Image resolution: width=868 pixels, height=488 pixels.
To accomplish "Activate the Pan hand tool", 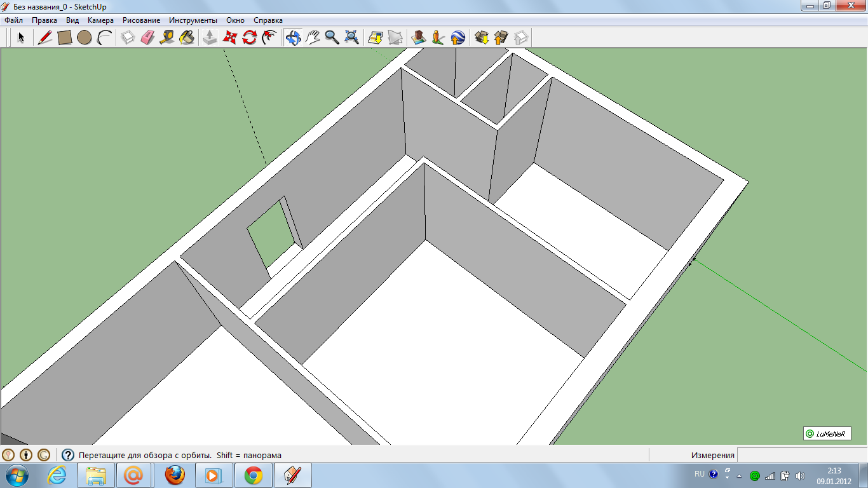I will click(312, 37).
